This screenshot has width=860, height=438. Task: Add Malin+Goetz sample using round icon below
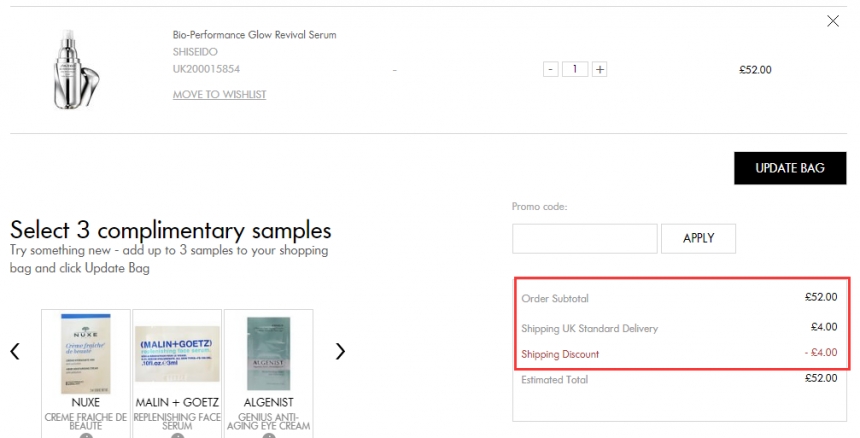177,435
